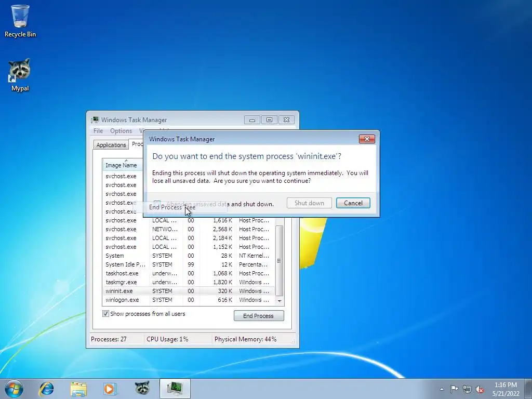Select the System Idle Process row
Viewport: 532px width, 399px height.
pyautogui.click(x=189, y=264)
